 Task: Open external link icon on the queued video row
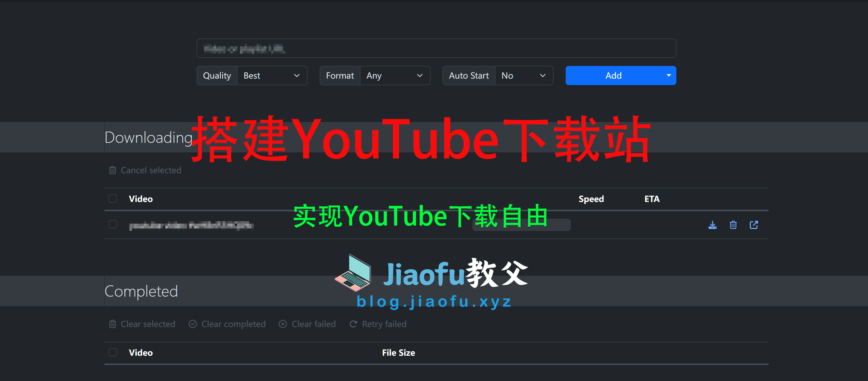754,225
